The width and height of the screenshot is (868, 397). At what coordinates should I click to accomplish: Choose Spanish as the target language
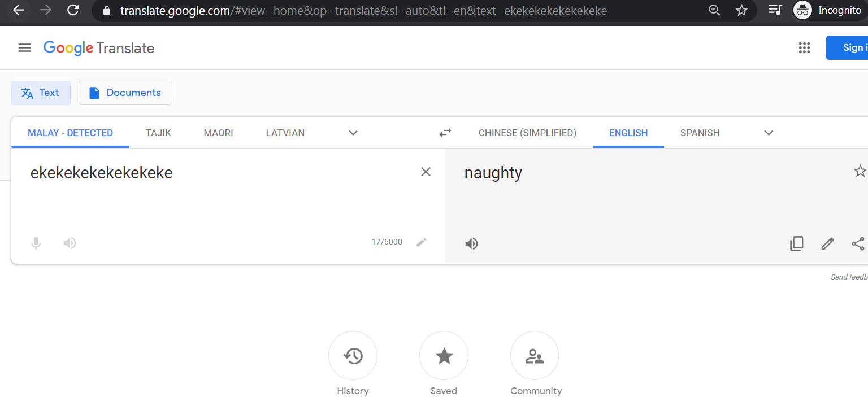coord(700,133)
